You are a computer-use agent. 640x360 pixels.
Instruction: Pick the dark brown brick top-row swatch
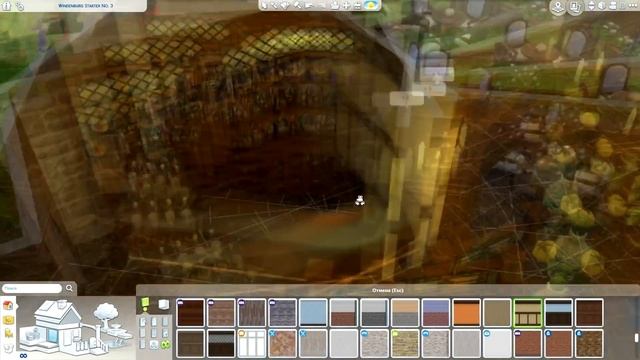[589, 313]
